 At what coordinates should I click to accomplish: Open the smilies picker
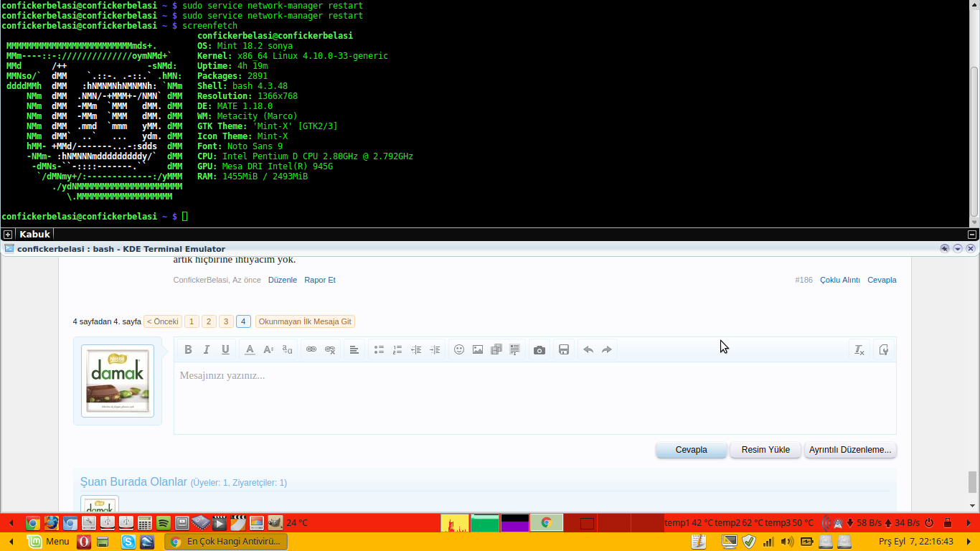(459, 349)
